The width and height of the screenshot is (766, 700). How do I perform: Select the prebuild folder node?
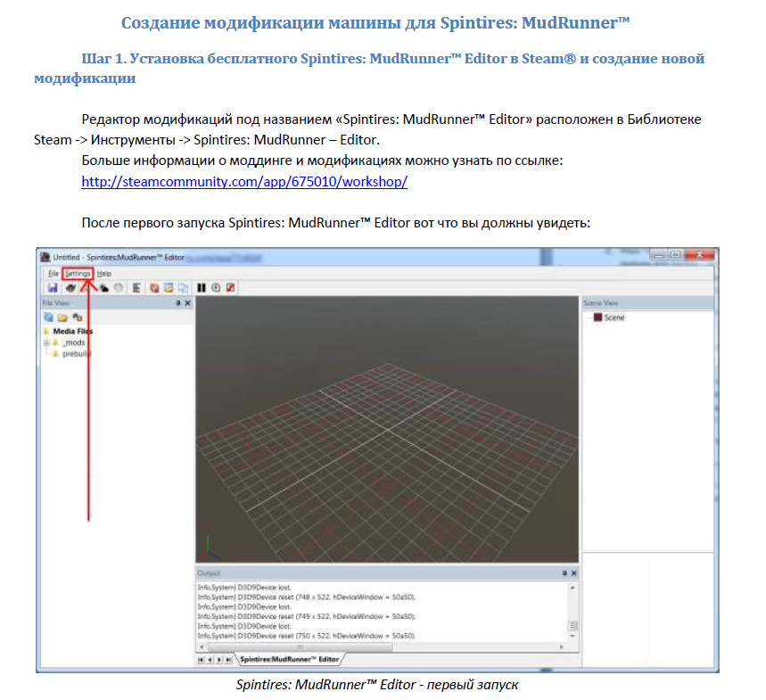point(77,354)
